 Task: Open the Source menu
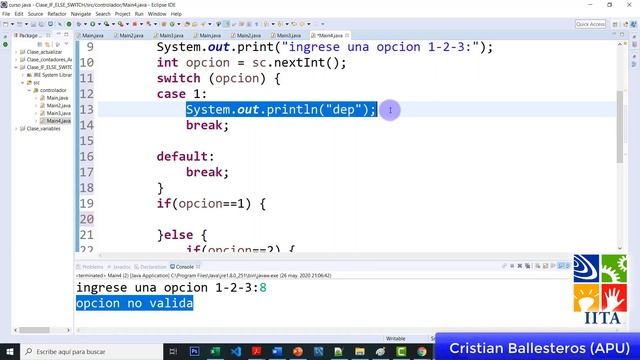tap(35, 14)
